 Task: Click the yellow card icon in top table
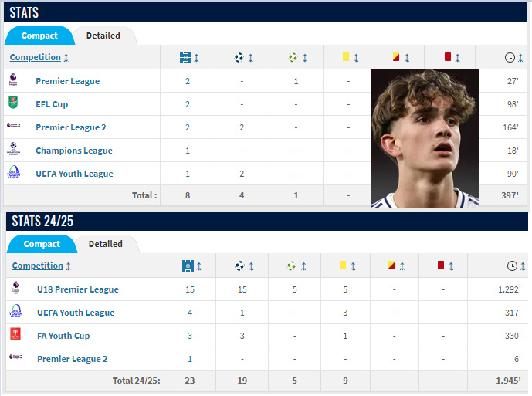point(345,58)
